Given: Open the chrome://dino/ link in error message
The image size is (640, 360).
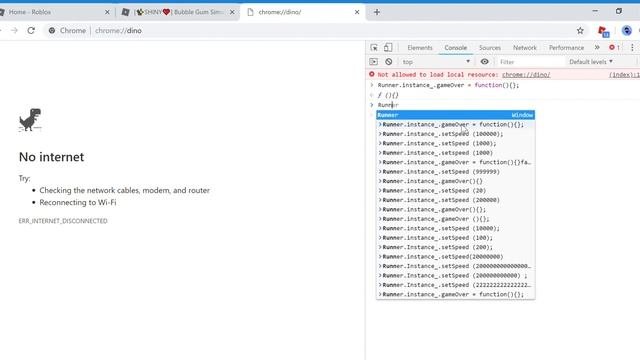Looking at the screenshot, I should [x=526, y=75].
